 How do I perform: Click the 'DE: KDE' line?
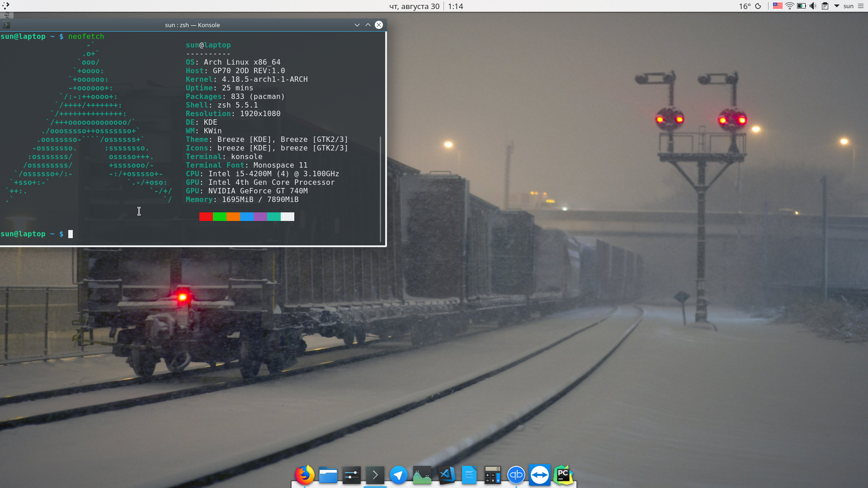tap(201, 122)
